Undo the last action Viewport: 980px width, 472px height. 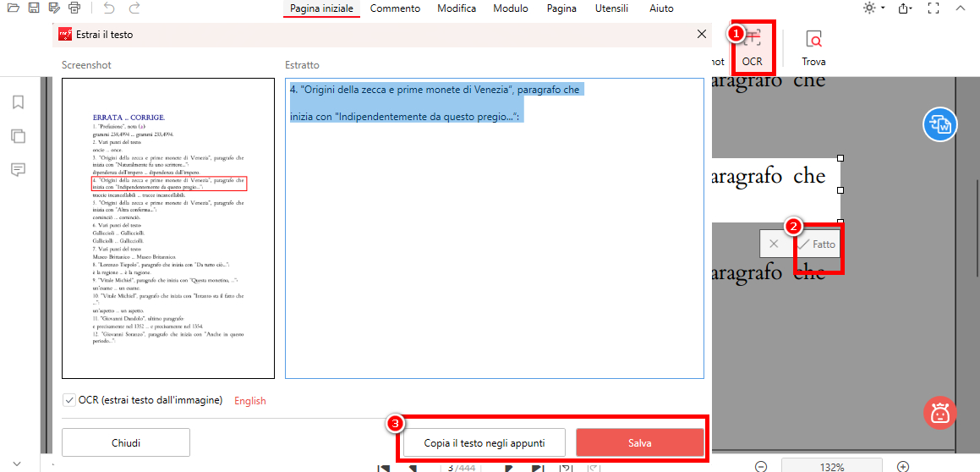click(109, 8)
